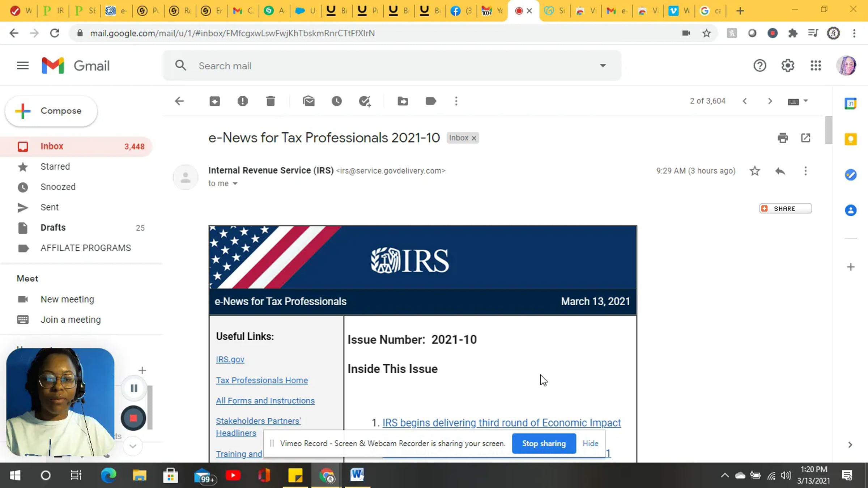The image size is (868, 488).
Task: Star this IRS email
Action: point(755,171)
